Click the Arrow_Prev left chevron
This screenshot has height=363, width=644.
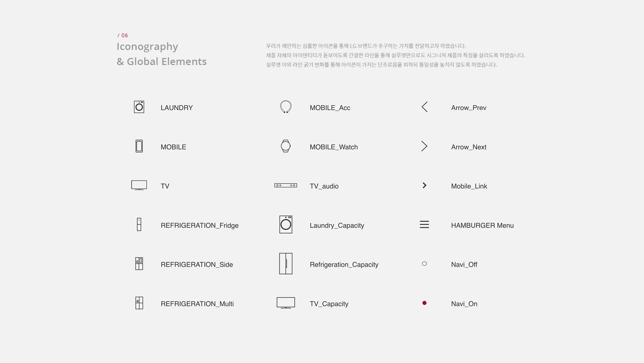pyautogui.click(x=424, y=107)
